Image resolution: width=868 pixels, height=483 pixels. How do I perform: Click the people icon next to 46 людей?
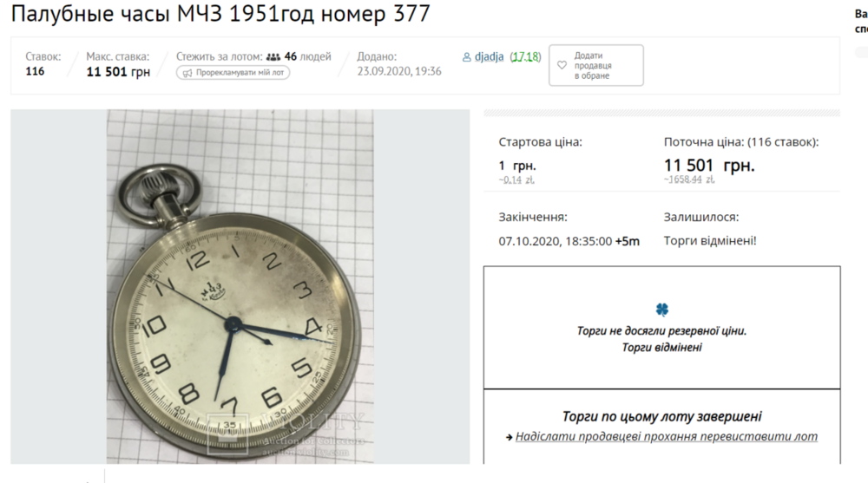coord(273,57)
